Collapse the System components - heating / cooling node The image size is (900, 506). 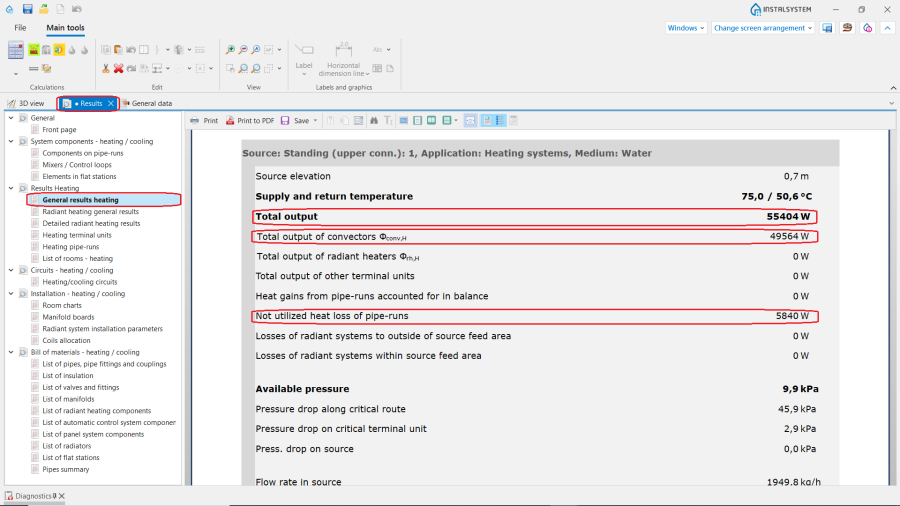click(11, 141)
